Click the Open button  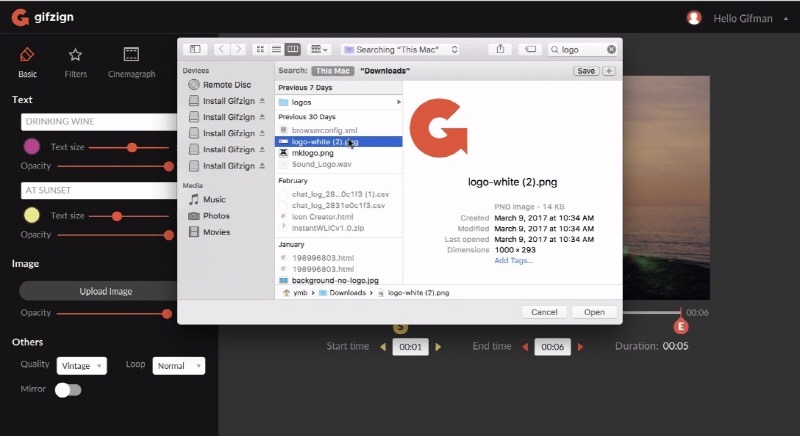coord(594,312)
